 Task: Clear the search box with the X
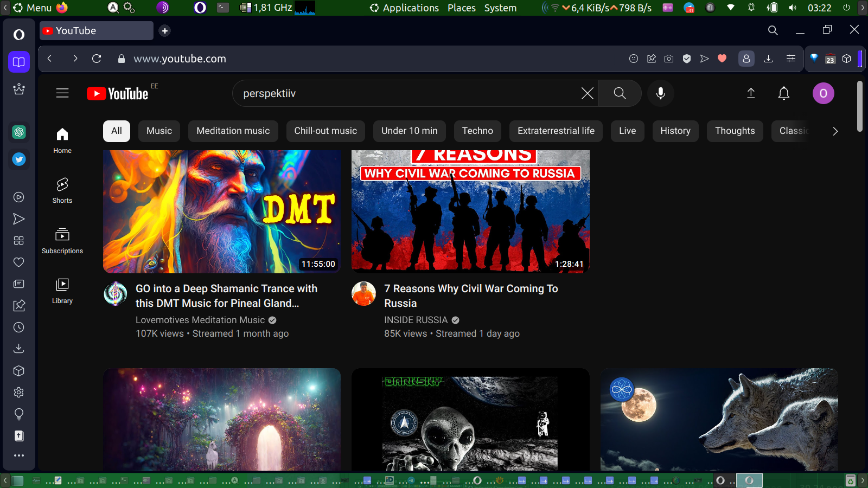tap(587, 93)
